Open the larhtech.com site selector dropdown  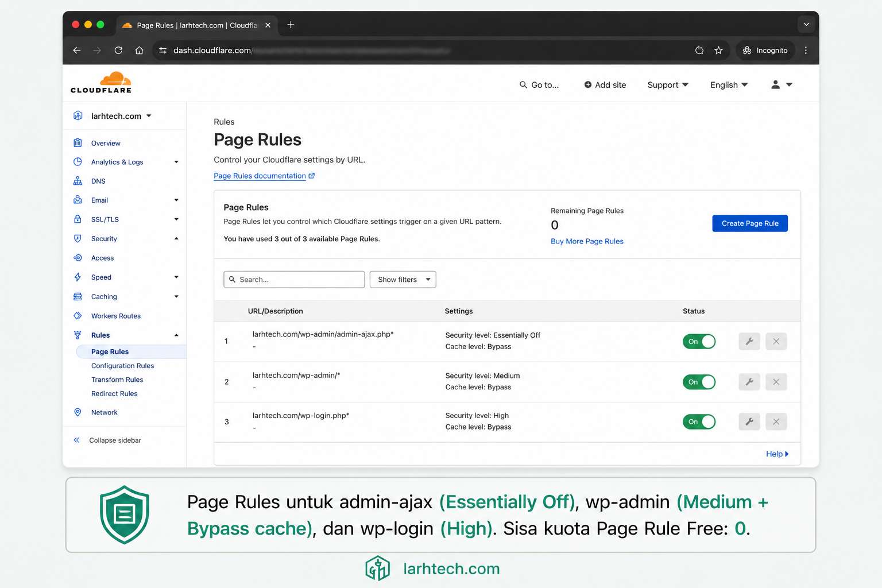point(121,116)
